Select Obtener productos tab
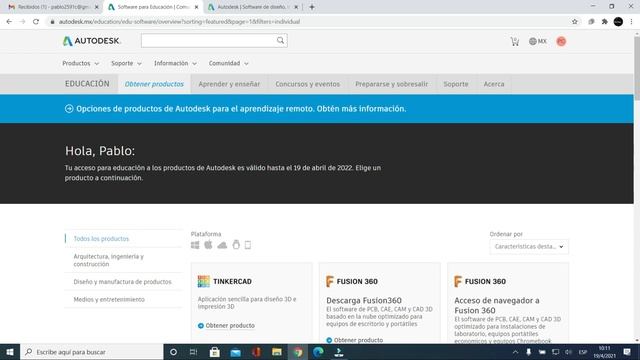The width and height of the screenshot is (640, 360). (154, 84)
